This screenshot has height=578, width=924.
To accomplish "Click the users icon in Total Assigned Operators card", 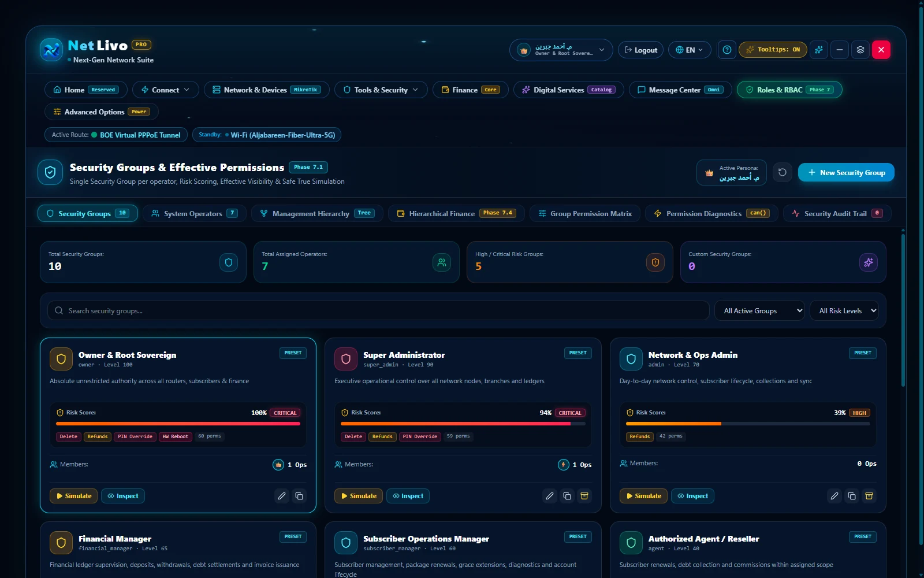I will [x=442, y=262].
